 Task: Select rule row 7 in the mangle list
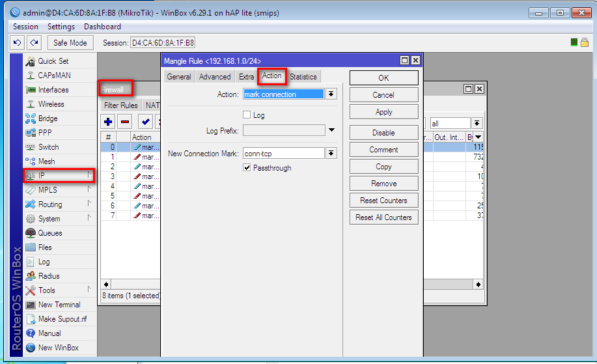point(130,216)
